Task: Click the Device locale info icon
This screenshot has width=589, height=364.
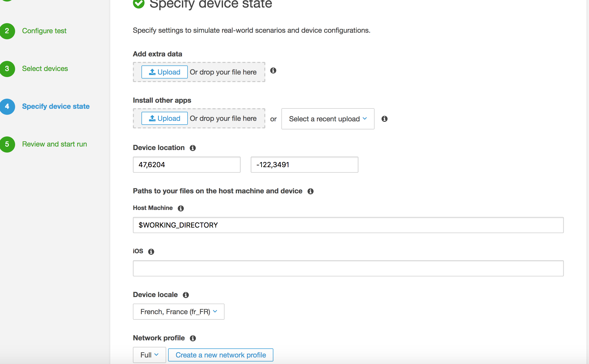Action: tap(186, 295)
